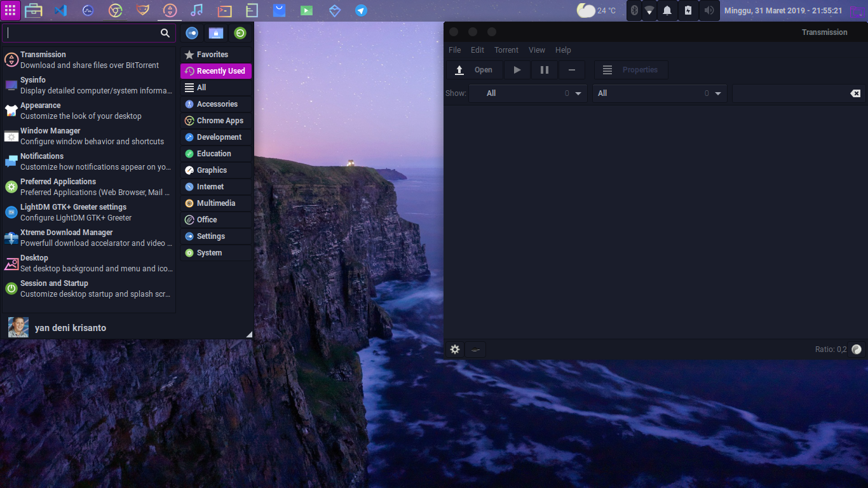Click the gear icon in Transmission's status bar
This screenshot has height=488, width=868.
[x=454, y=349]
